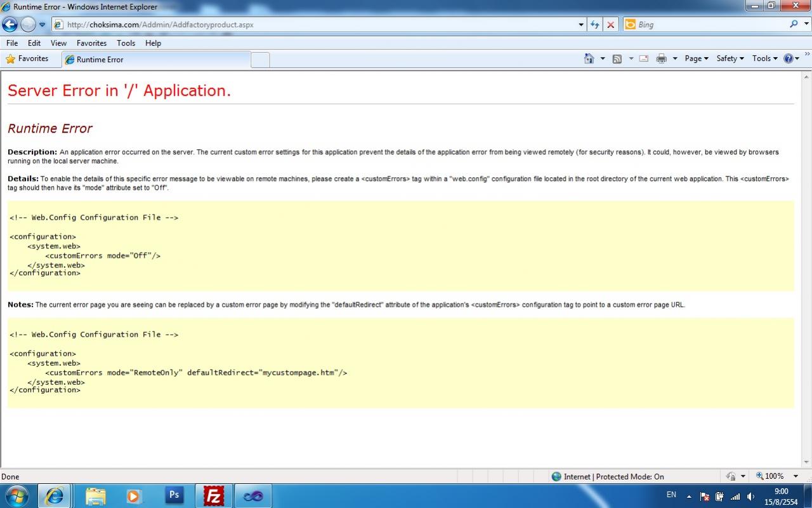The width and height of the screenshot is (812, 508).
Task: Go back using the Back arrow button
Action: 10,25
